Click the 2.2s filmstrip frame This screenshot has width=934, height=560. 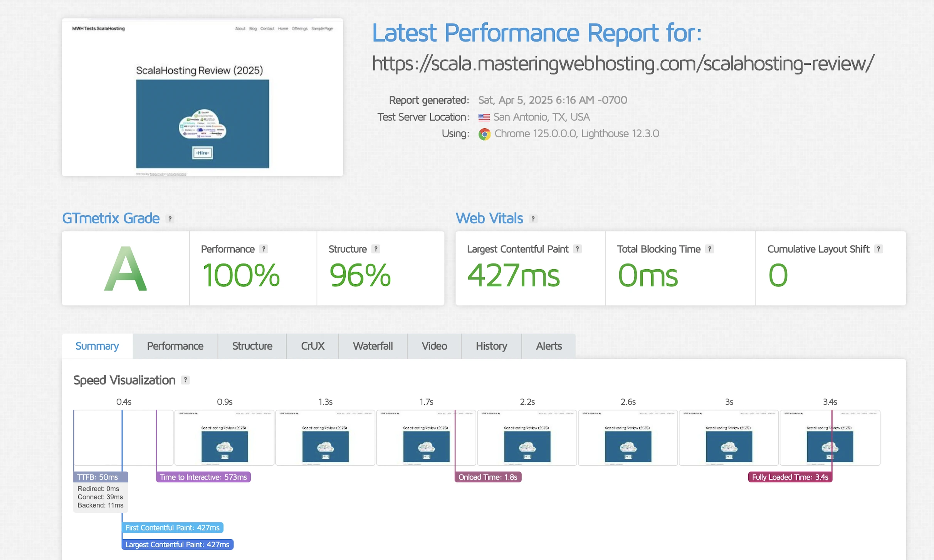click(x=527, y=438)
